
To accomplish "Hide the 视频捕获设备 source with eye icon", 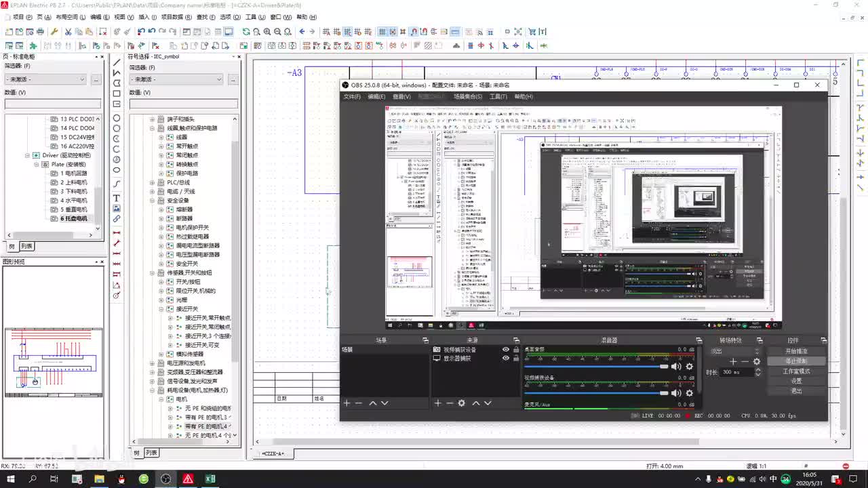I will (505, 350).
